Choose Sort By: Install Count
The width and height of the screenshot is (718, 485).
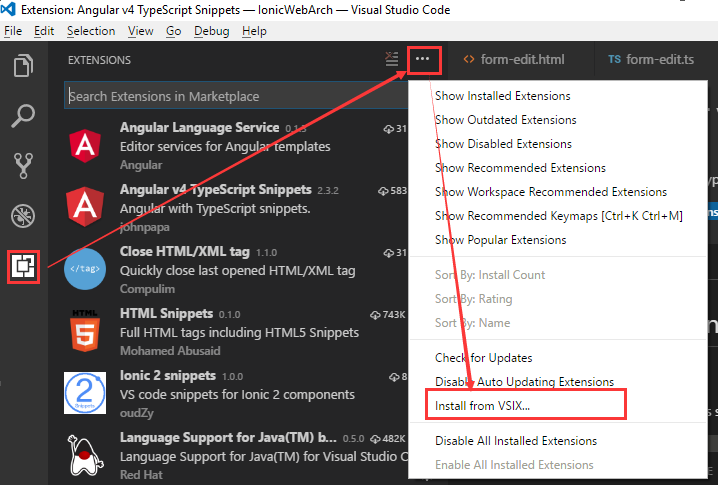(x=490, y=275)
